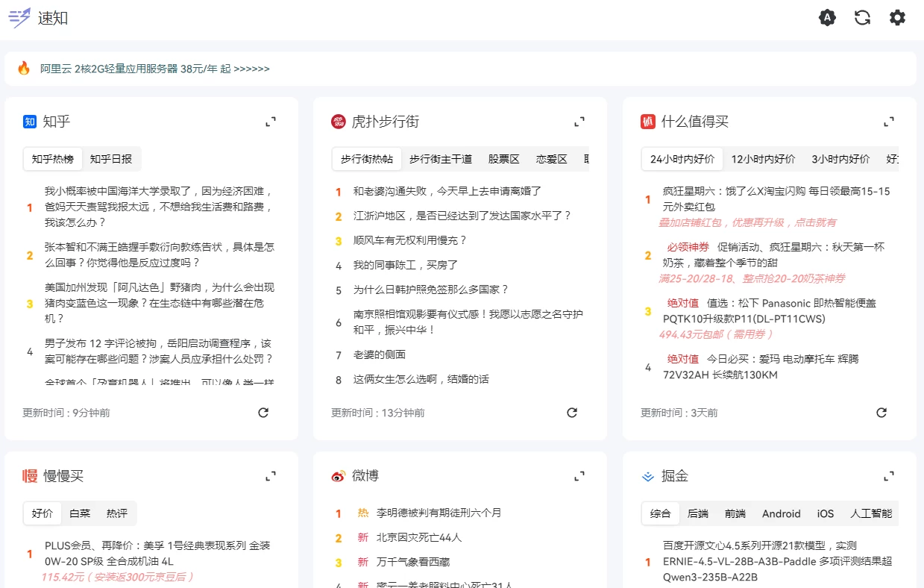This screenshot has height=588, width=924.
Task: Expand the 微博 card to fullscreen
Action: click(x=579, y=475)
